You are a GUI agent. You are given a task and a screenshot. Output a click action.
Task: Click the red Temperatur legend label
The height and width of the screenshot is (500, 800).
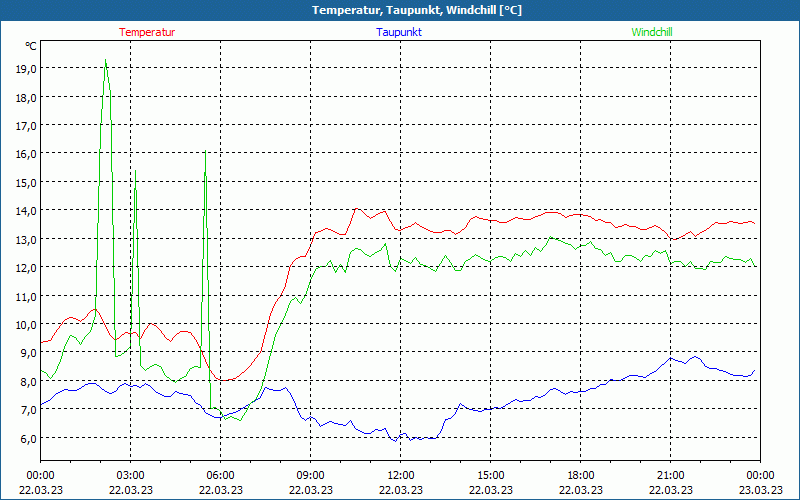(x=147, y=32)
